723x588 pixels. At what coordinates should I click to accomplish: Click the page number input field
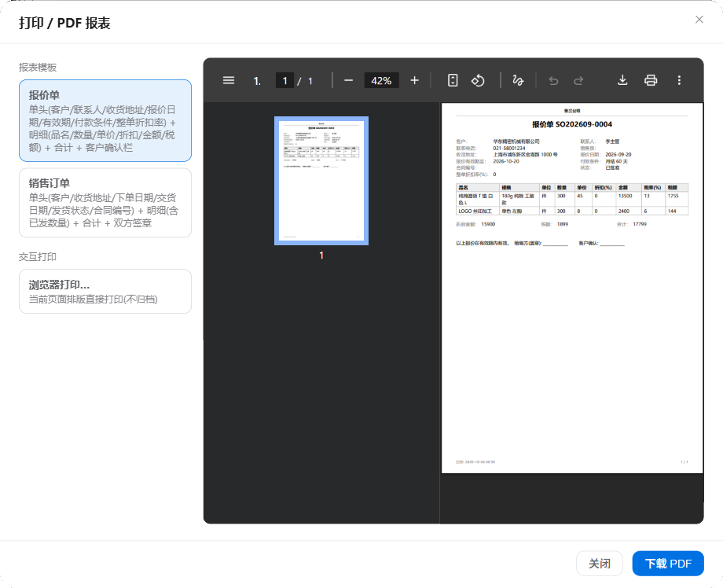(x=284, y=80)
